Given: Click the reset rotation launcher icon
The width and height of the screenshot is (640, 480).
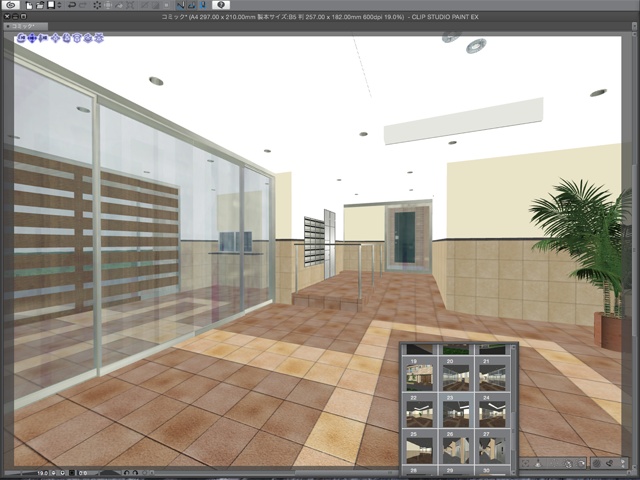Looking at the screenshot, I should click(581, 463).
